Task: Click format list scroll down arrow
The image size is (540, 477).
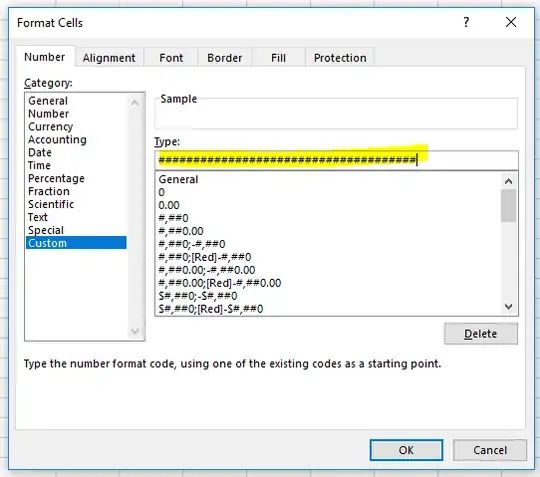Action: point(509,306)
